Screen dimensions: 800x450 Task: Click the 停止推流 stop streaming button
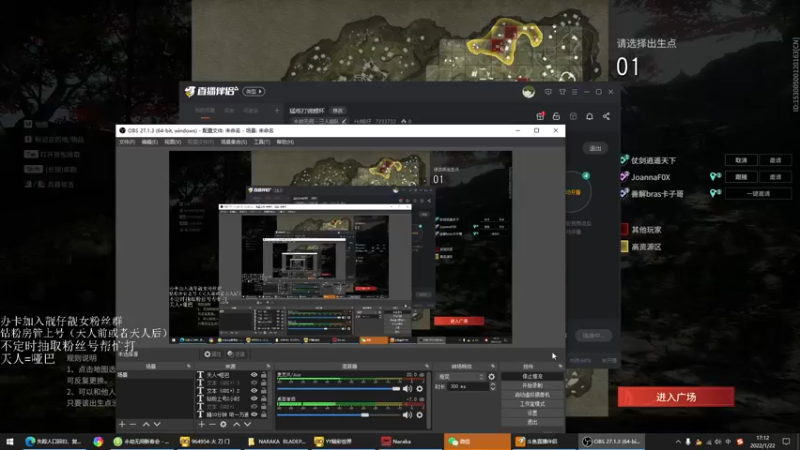[x=532, y=377]
